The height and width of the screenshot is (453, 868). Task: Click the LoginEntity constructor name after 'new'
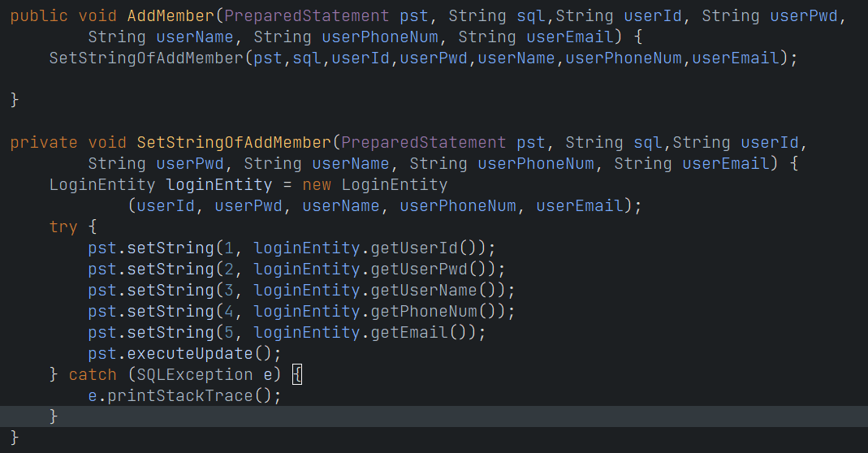coord(395,185)
